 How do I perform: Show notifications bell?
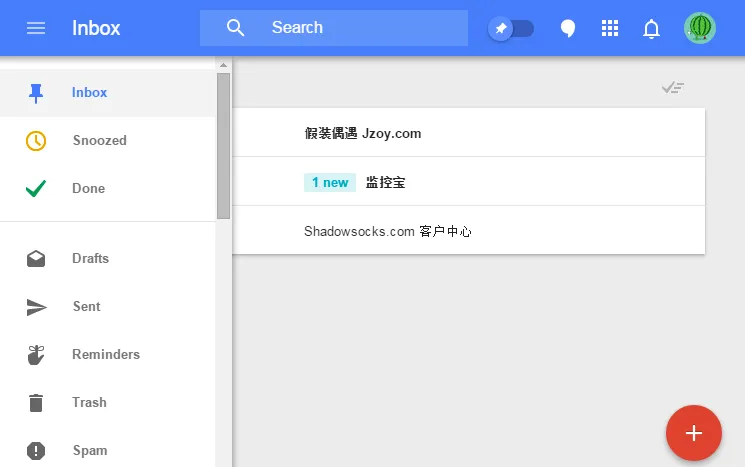(652, 28)
